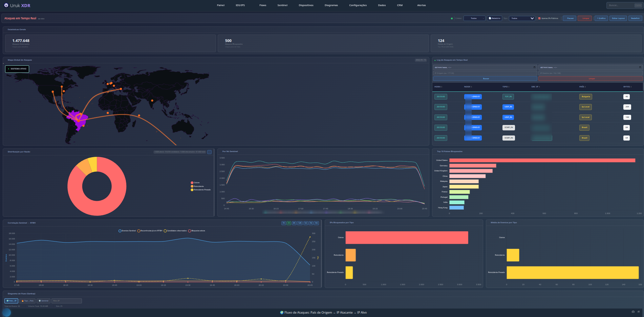This screenshot has height=317, width=644.
Task: Click Editar Layout button
Action: [x=618, y=18]
